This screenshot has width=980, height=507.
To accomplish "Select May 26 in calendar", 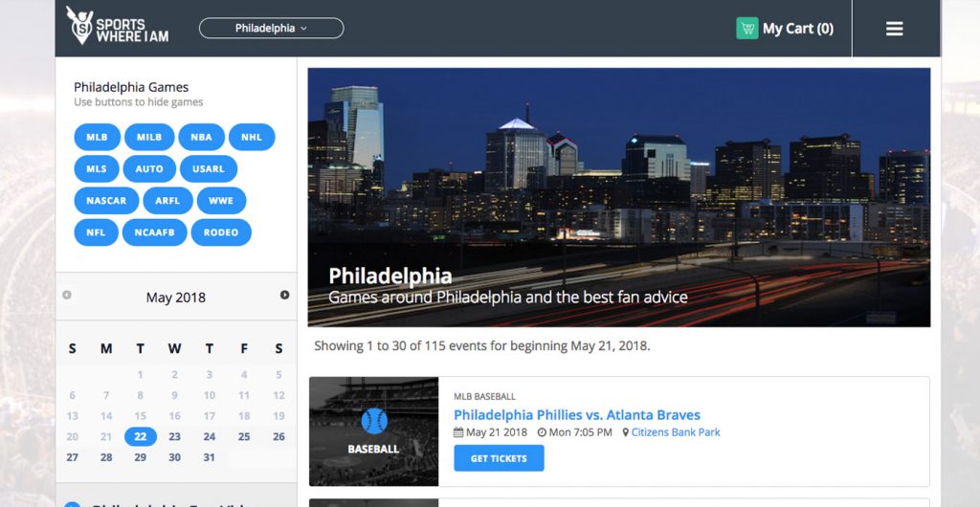I will [278, 436].
